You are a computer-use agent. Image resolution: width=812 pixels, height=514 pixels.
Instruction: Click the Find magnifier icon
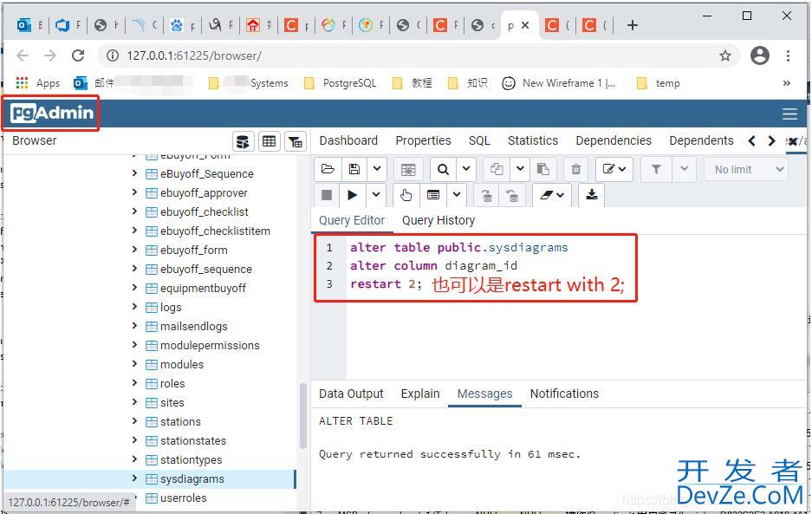(444, 169)
